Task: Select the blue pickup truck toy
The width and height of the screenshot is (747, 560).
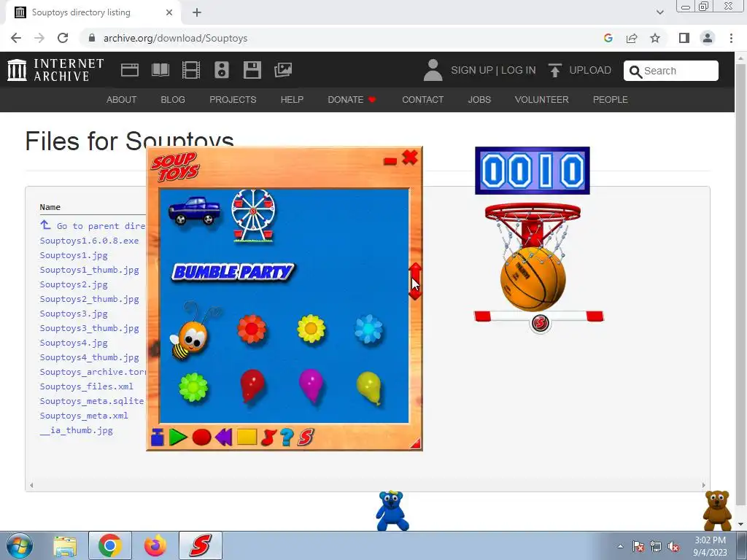Action: click(x=194, y=211)
